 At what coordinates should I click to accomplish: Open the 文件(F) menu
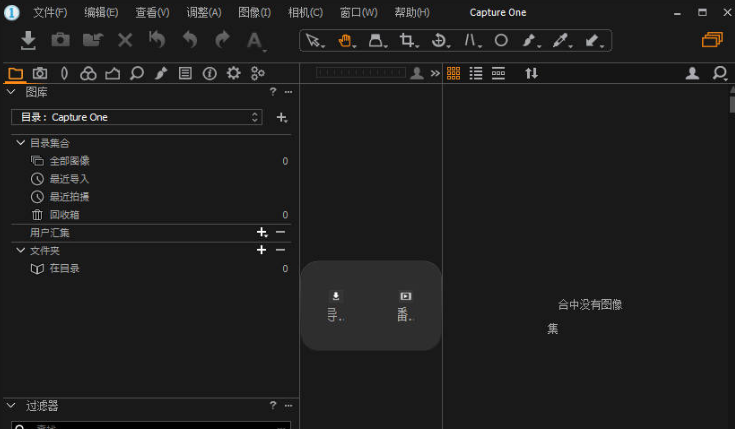pyautogui.click(x=50, y=12)
